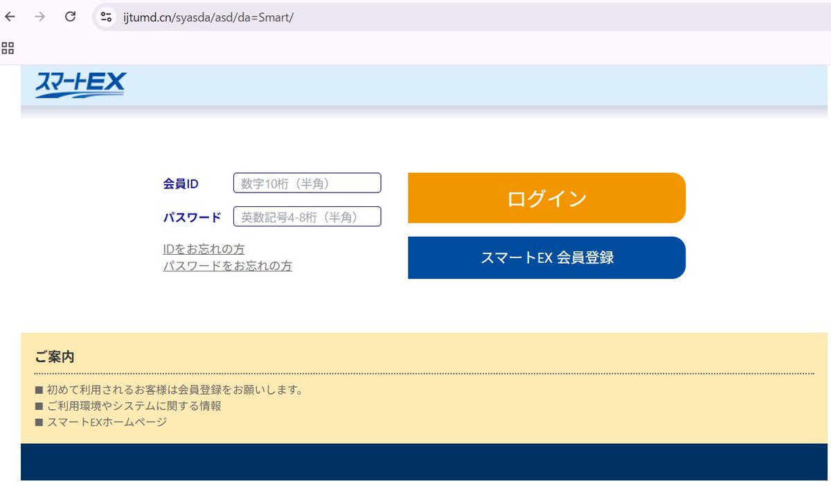Select the 会員ID label text
The height and width of the screenshot is (504, 831).
[181, 184]
